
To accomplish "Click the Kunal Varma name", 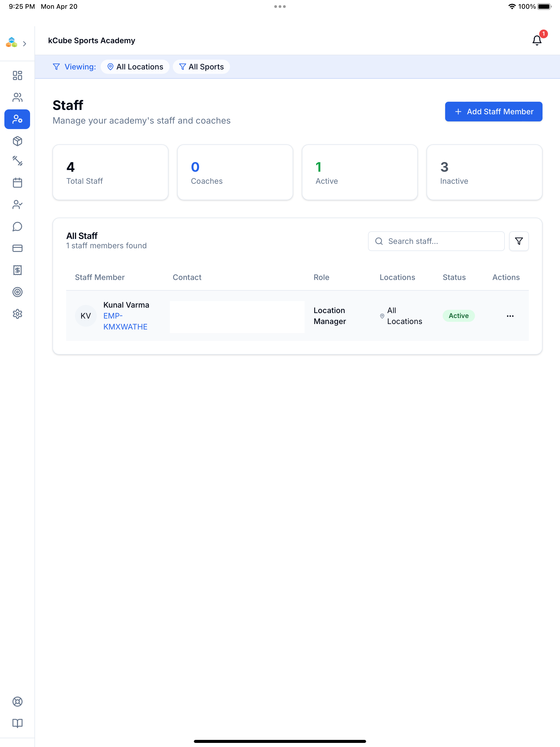I will [x=126, y=305].
